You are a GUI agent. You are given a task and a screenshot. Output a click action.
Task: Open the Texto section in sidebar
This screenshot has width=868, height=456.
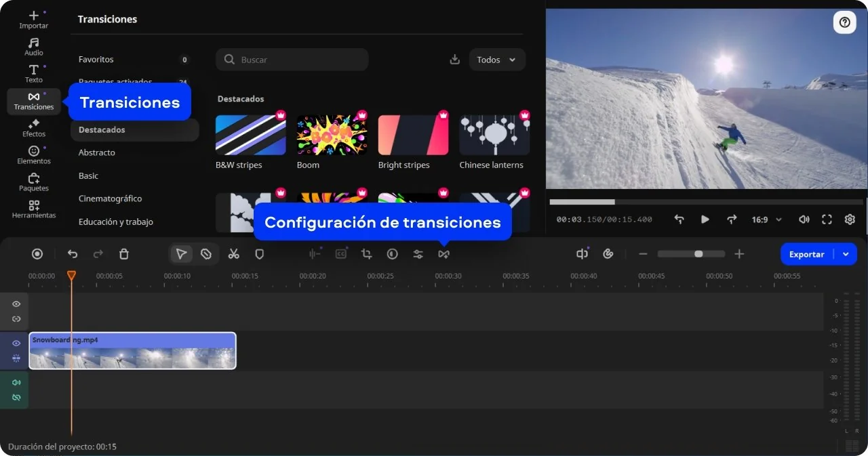click(33, 74)
